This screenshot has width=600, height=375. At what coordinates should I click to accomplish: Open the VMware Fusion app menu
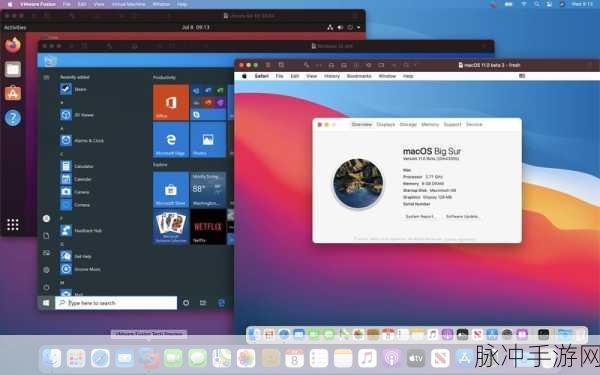38,4
